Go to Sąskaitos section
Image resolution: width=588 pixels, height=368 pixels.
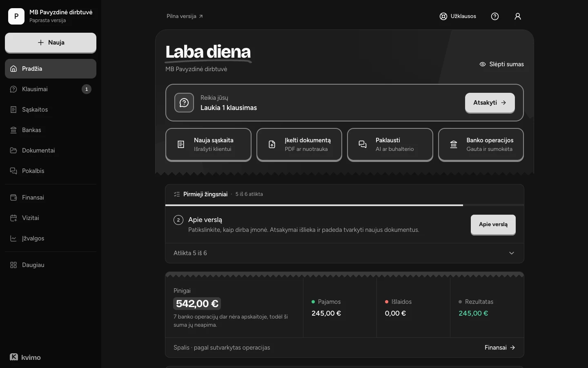click(x=51, y=110)
